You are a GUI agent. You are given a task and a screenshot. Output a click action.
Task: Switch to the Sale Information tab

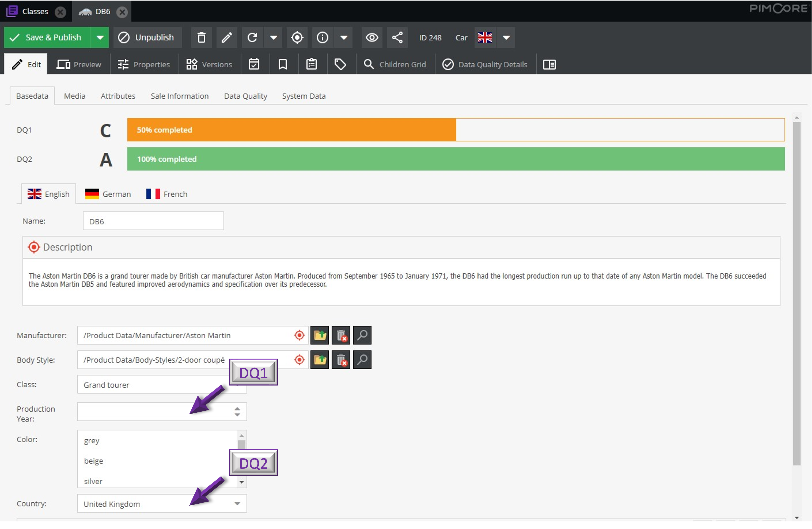(x=179, y=96)
